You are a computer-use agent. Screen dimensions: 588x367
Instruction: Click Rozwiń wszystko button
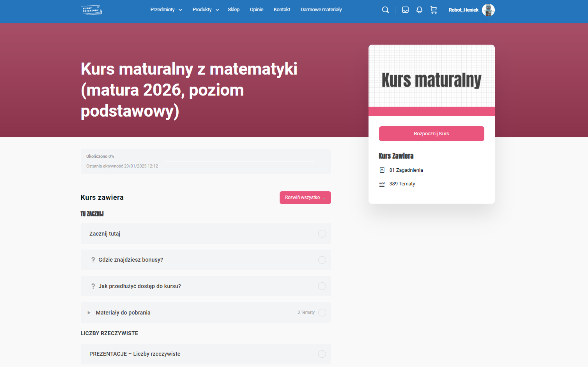coord(305,198)
